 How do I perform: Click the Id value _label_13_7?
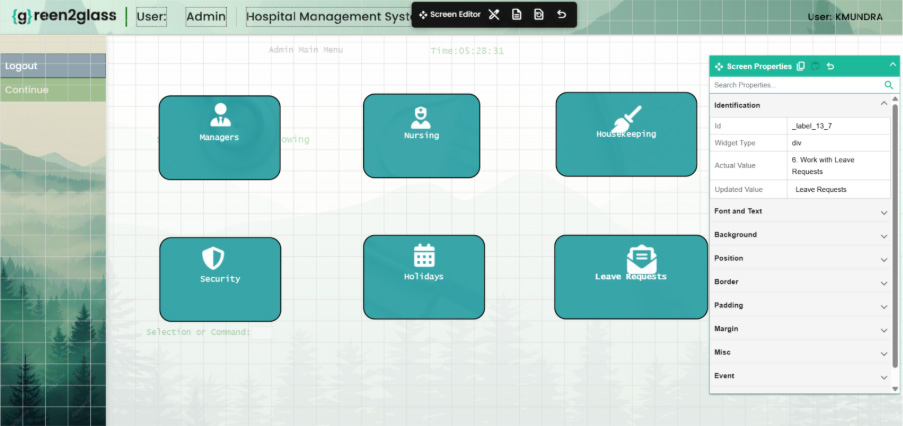click(x=811, y=126)
